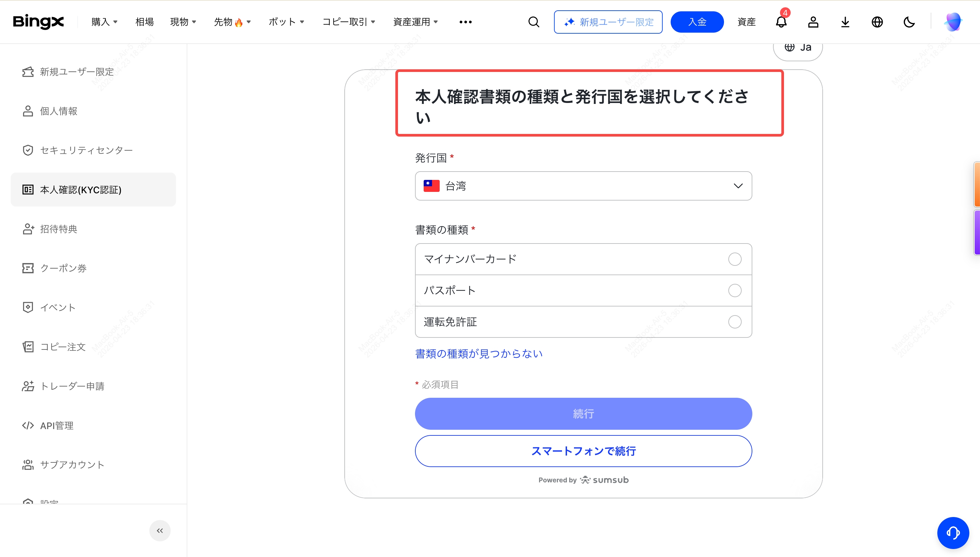Open セキュリティセンター in the sidebar

click(86, 150)
